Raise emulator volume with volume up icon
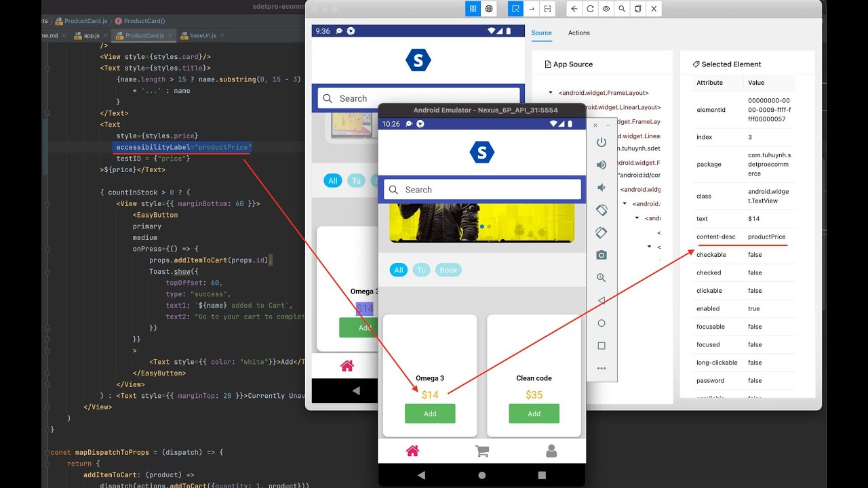Screen dimensions: 868x488 (x=601, y=165)
